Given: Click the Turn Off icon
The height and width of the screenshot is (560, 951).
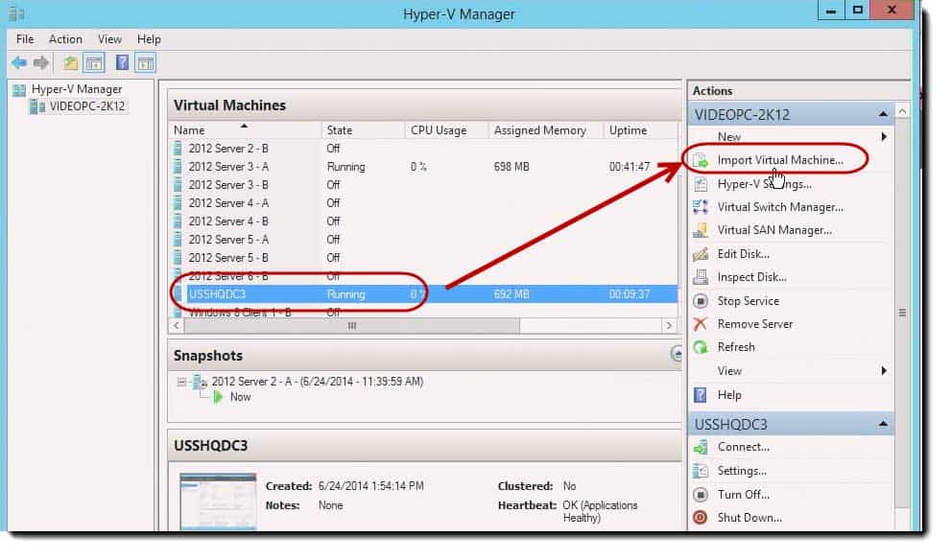Looking at the screenshot, I should 701,495.
